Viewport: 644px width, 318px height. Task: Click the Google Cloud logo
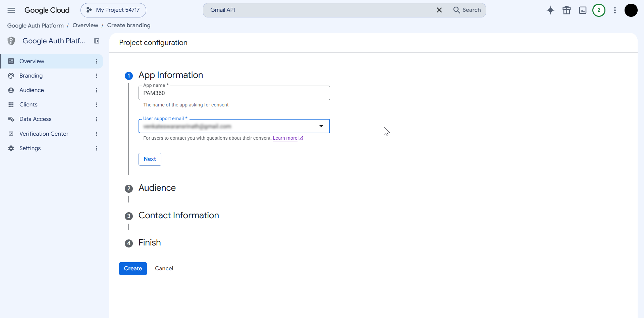tap(47, 10)
